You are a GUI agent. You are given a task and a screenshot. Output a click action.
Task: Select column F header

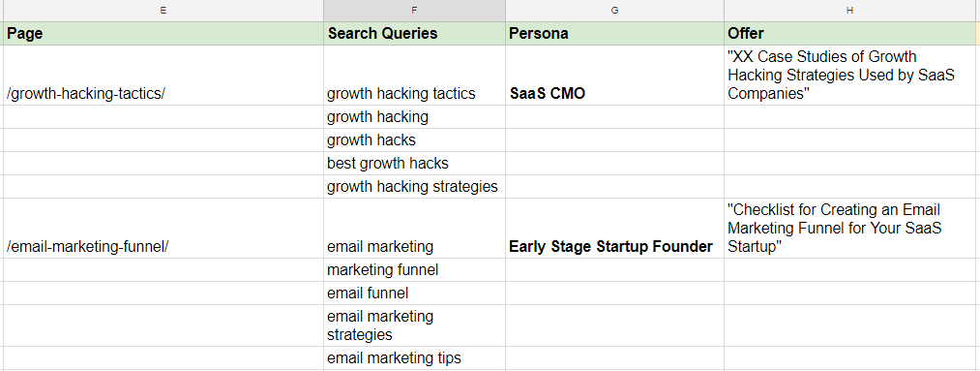414,11
